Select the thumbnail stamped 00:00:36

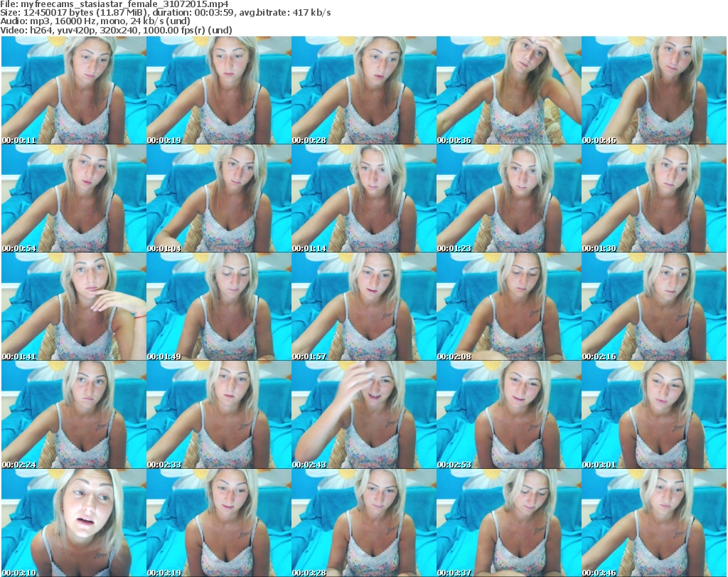point(509,90)
